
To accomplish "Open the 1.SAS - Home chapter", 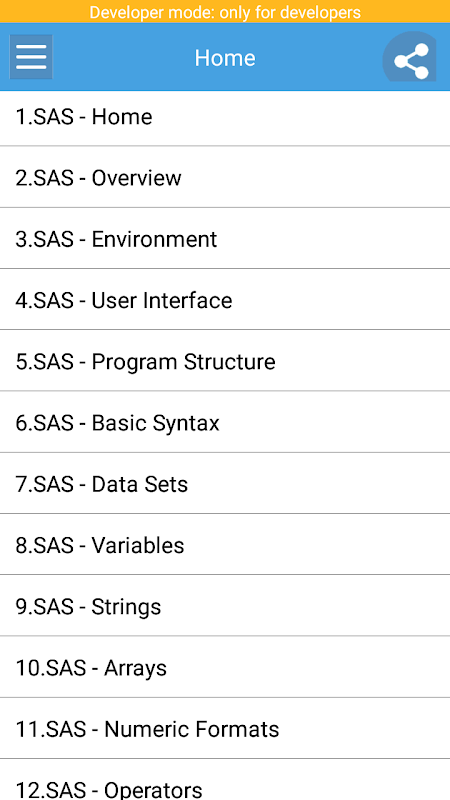I will coord(225,117).
